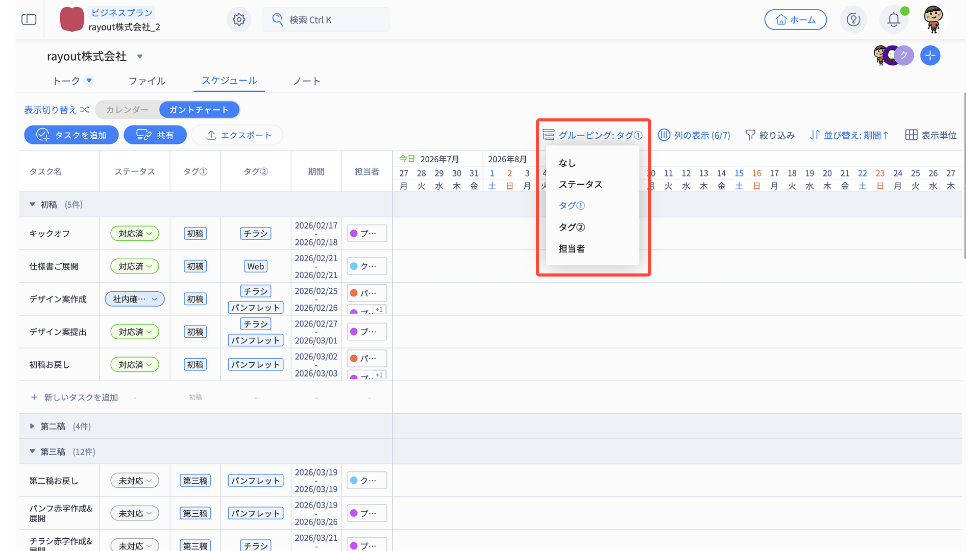Viewport: 980px width, 551px height.
Task: Open status dropdown for デザイン案作成 task
Action: click(x=135, y=299)
